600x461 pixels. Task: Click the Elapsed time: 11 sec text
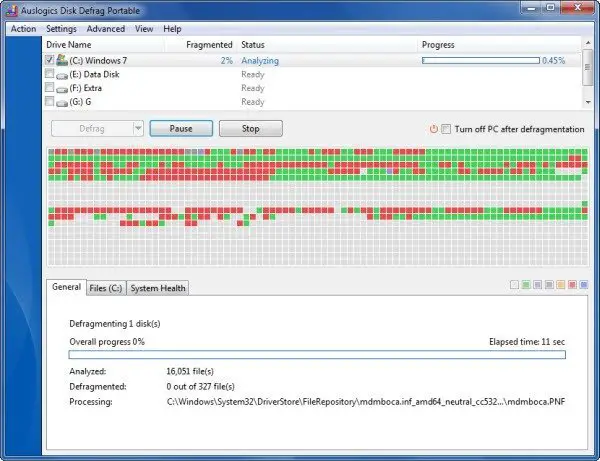coord(527,342)
